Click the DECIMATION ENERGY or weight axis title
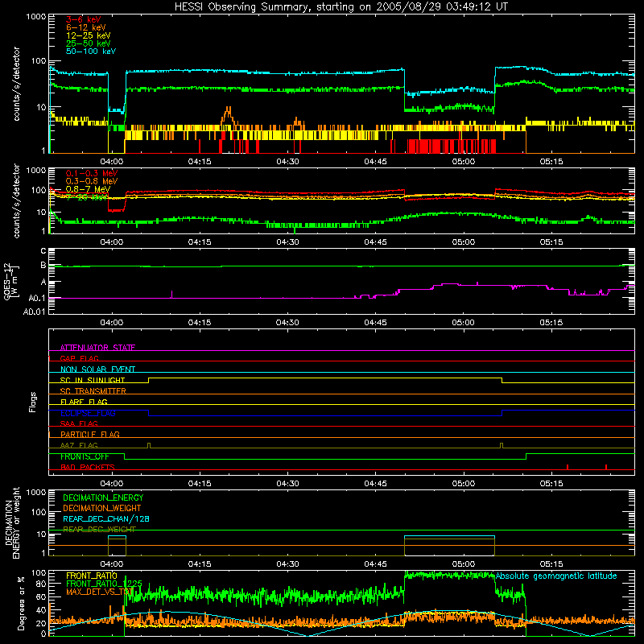Screen dimensions: 644x644 (x=11, y=522)
